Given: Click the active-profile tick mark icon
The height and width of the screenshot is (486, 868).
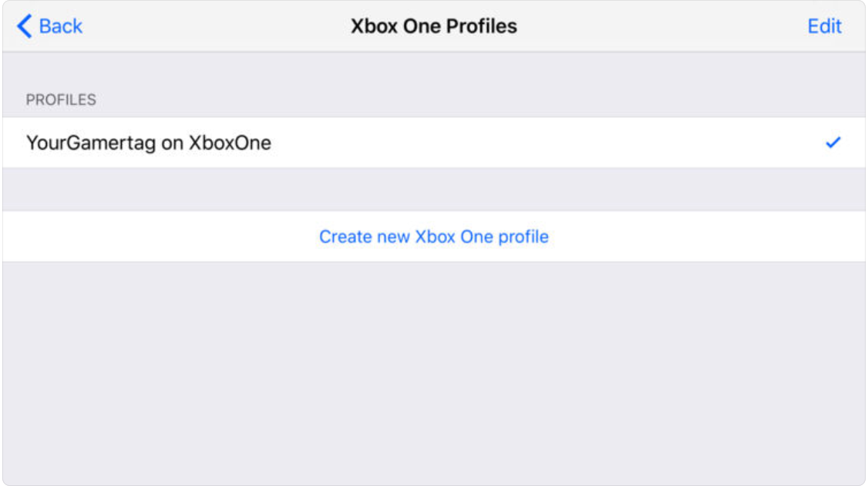Looking at the screenshot, I should tap(833, 143).
